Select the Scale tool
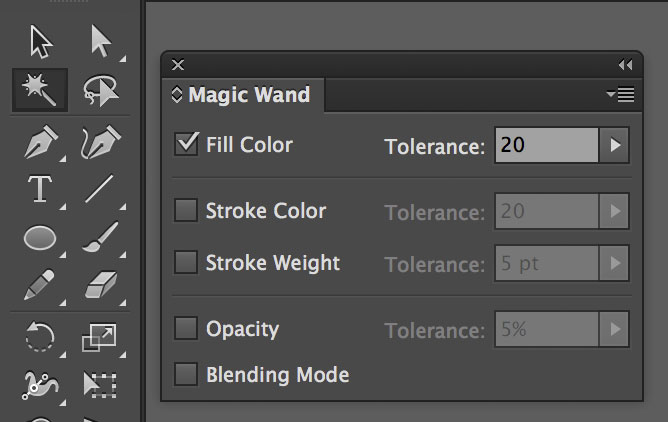The height and width of the screenshot is (422, 668). pyautogui.click(x=99, y=338)
